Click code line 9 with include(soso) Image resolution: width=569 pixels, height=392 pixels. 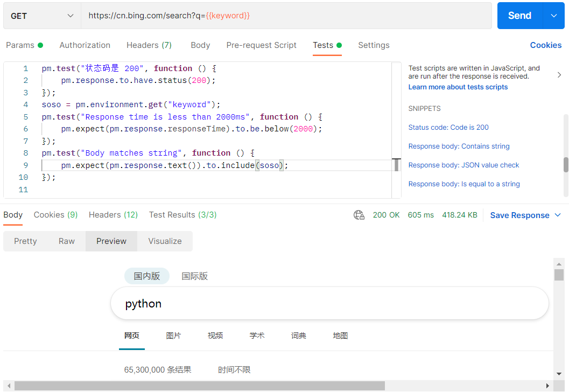(x=174, y=165)
